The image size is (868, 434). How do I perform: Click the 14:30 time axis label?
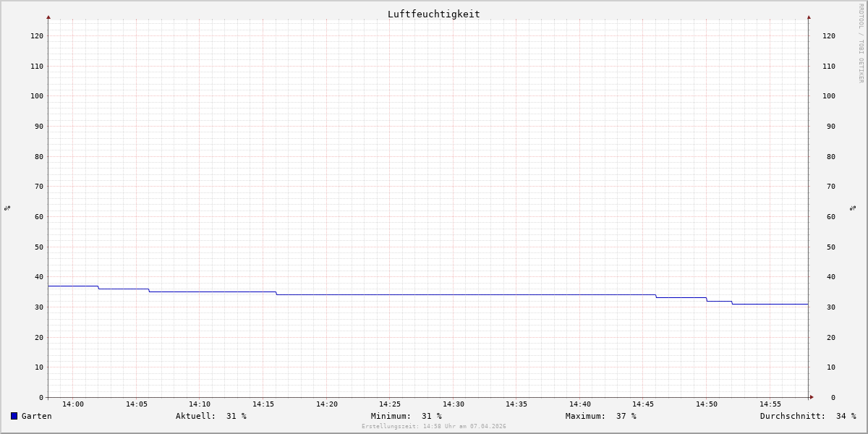(x=454, y=404)
